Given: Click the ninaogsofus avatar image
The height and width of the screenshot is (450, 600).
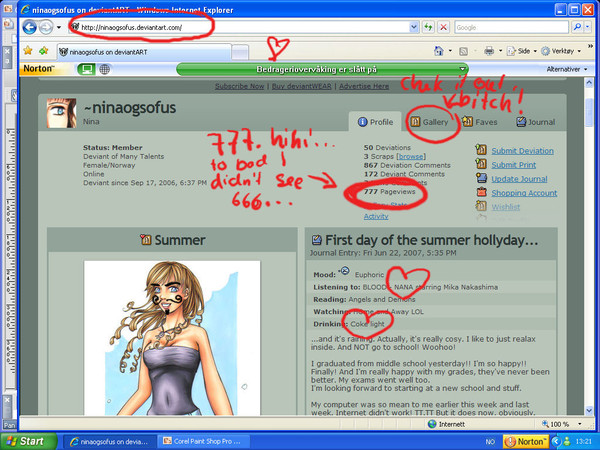Looking at the screenshot, I should click(x=62, y=113).
